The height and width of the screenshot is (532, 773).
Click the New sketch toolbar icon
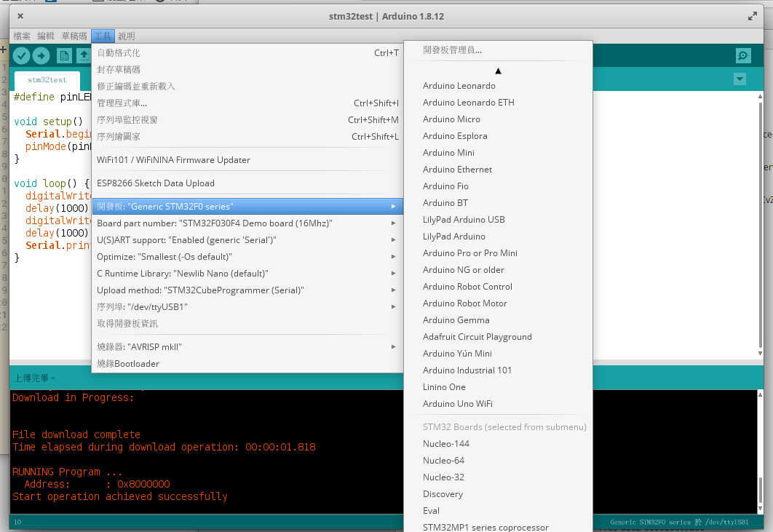(x=64, y=56)
